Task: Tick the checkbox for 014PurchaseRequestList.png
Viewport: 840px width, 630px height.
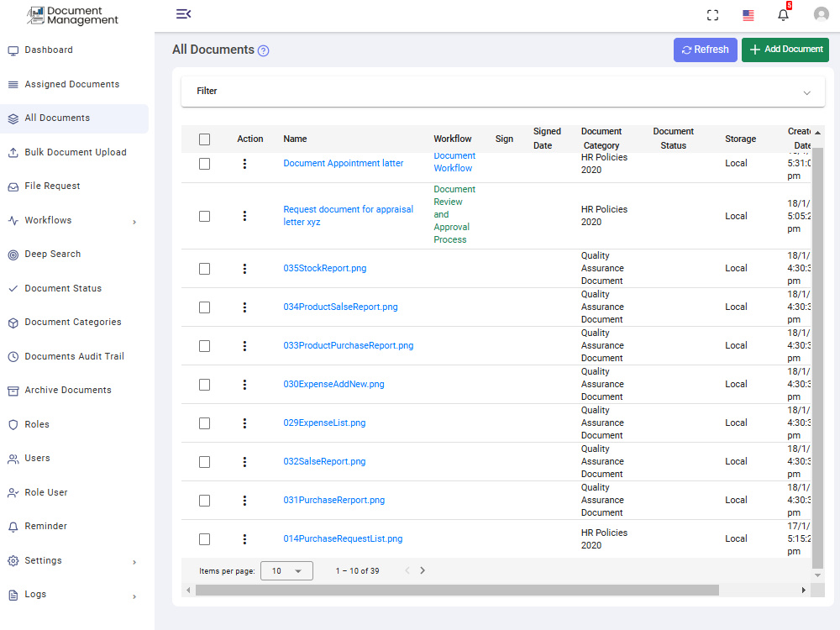Action: click(x=205, y=539)
